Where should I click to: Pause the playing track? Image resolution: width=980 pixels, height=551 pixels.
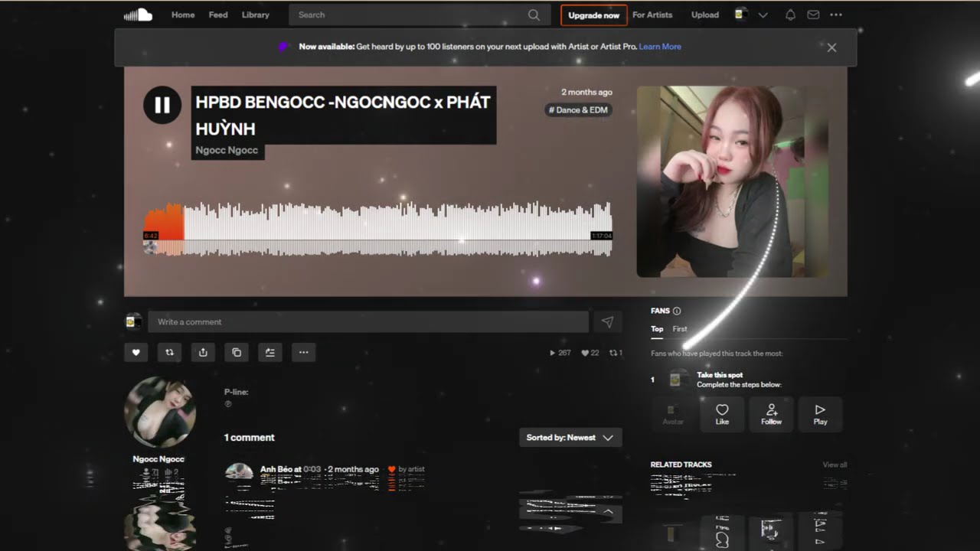(162, 105)
